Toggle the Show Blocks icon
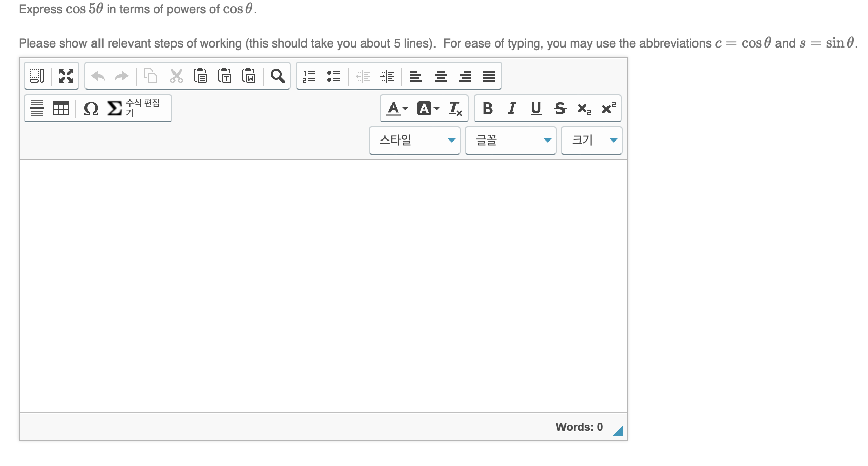 (37, 76)
